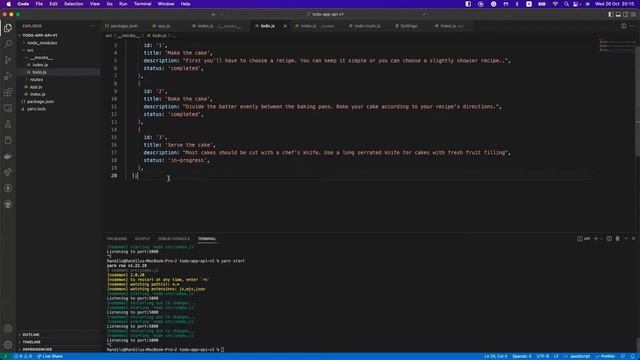The width and height of the screenshot is (640, 360).
Task: Open the Testing beaker view
Action: click(8, 124)
